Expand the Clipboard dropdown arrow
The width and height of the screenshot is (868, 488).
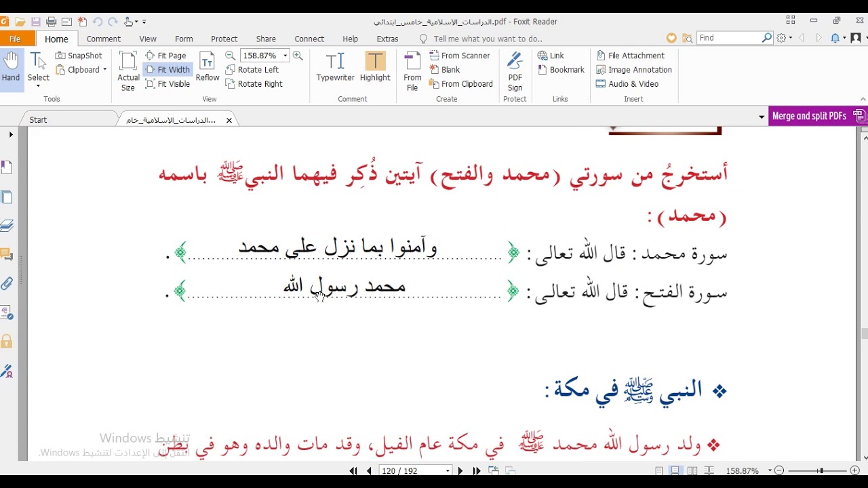[x=105, y=70]
